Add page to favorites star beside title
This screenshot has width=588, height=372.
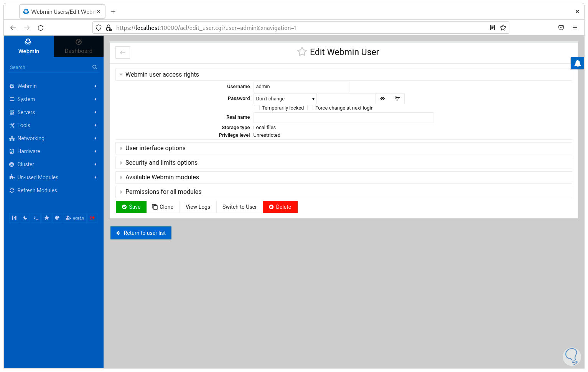pos(302,52)
